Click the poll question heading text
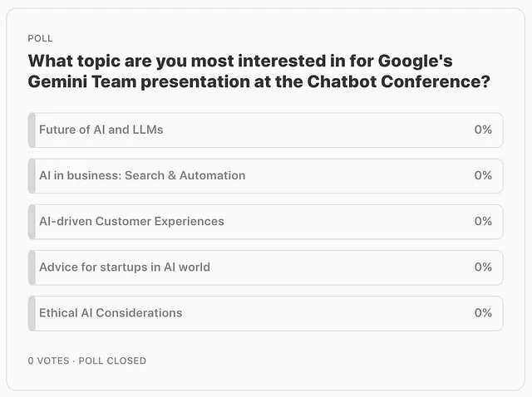Screen dimensions: 532x397 [259, 71]
